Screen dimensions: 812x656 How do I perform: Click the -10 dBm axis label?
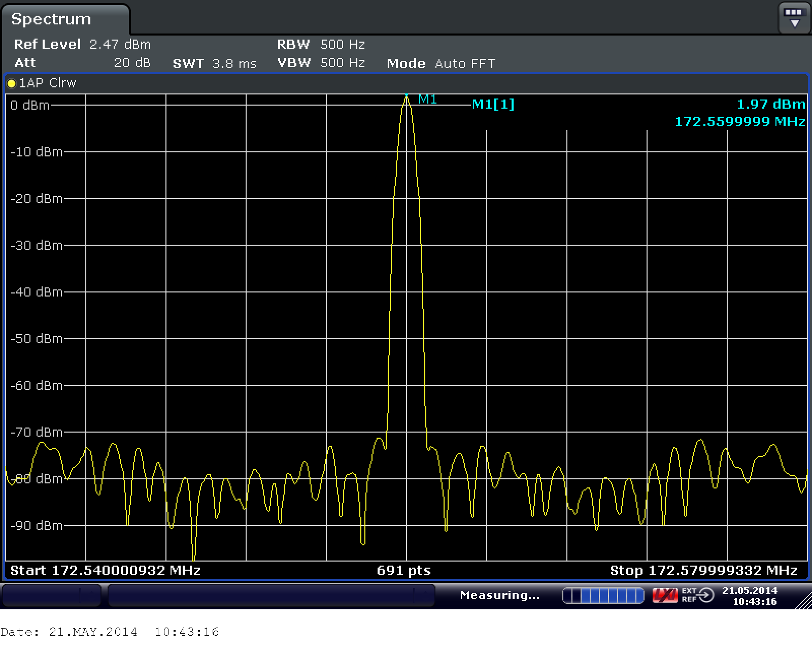click(37, 152)
